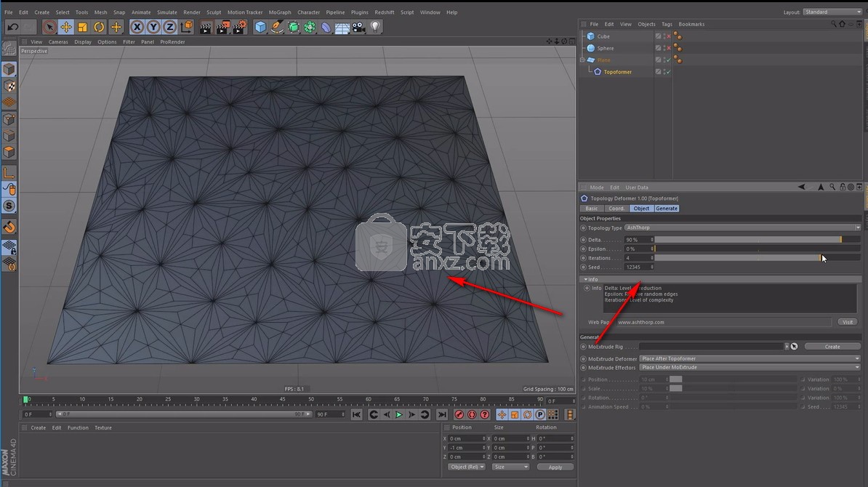Open the viewport Cameras menu

pos(58,41)
